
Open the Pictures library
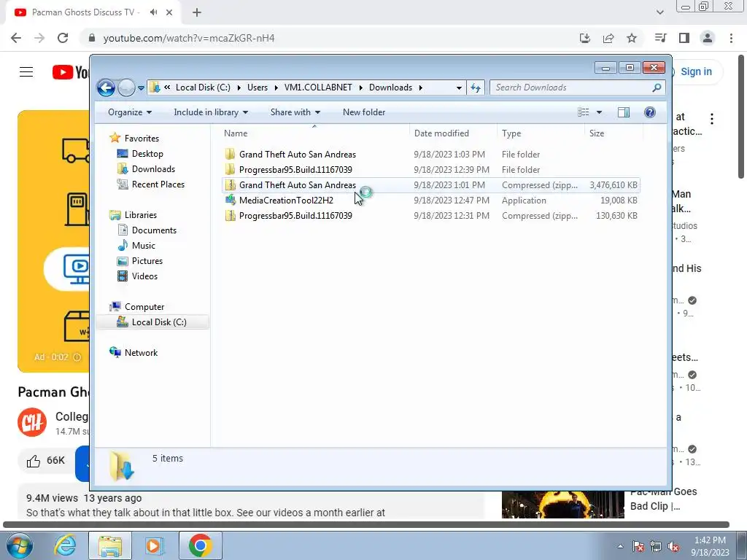147,260
